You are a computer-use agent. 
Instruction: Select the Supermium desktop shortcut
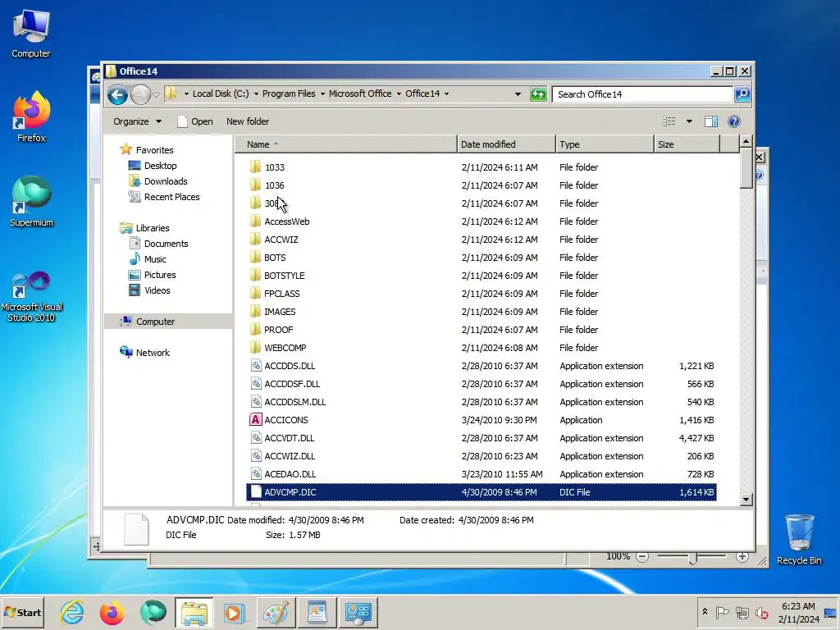pos(32,202)
